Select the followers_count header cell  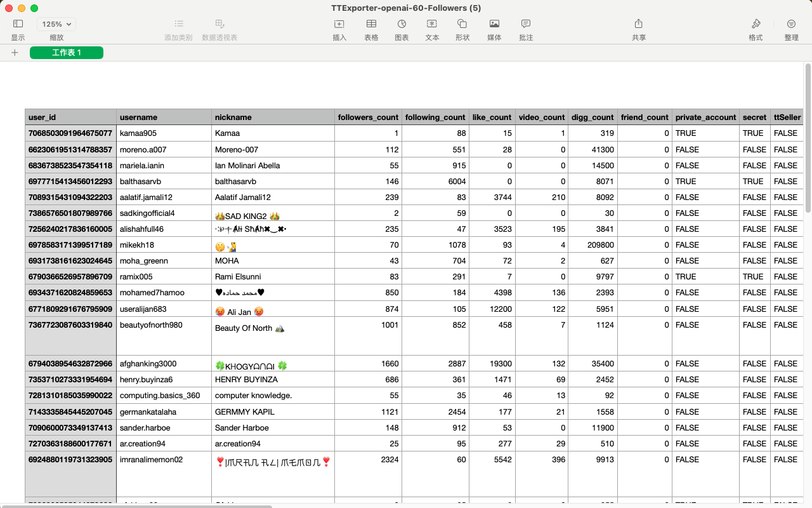click(x=369, y=117)
